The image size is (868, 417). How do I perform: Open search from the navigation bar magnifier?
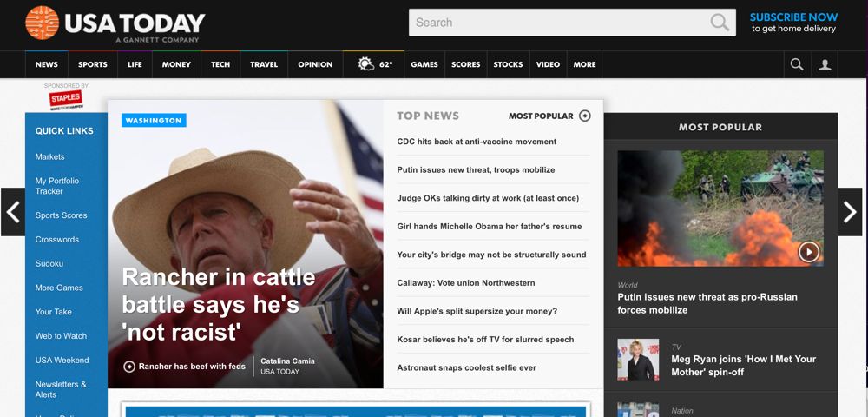(796, 64)
